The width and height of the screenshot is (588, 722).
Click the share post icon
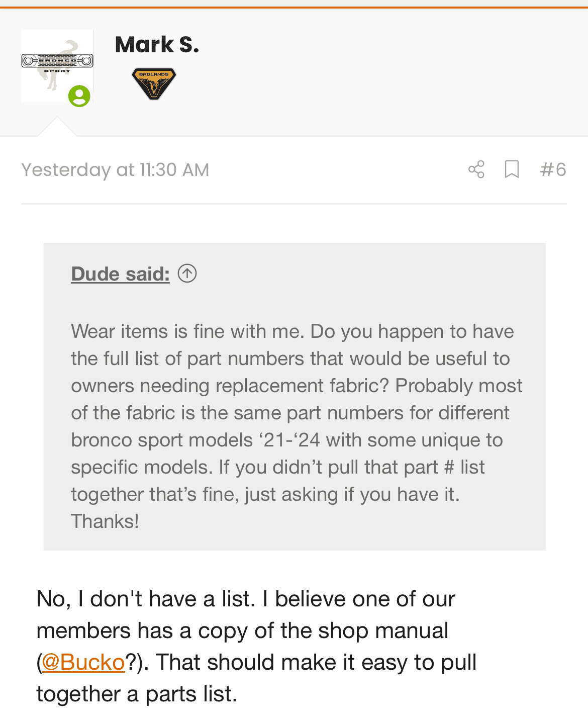[x=476, y=169]
